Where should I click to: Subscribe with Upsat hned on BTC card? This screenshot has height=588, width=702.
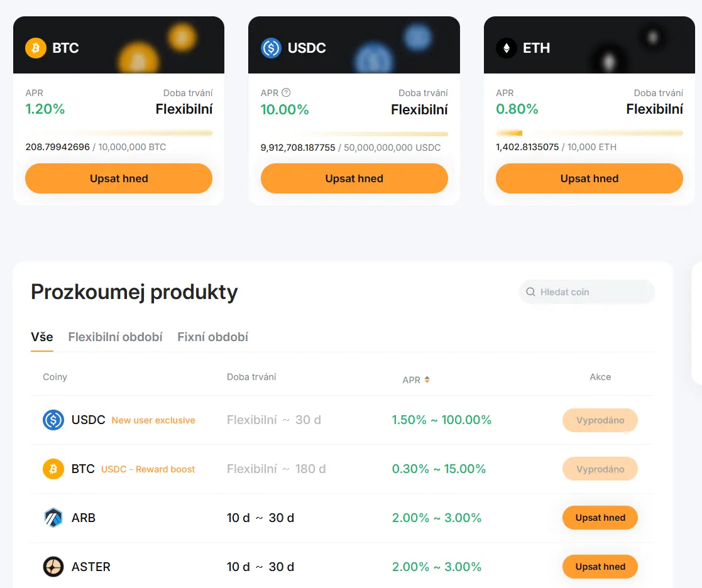(119, 178)
